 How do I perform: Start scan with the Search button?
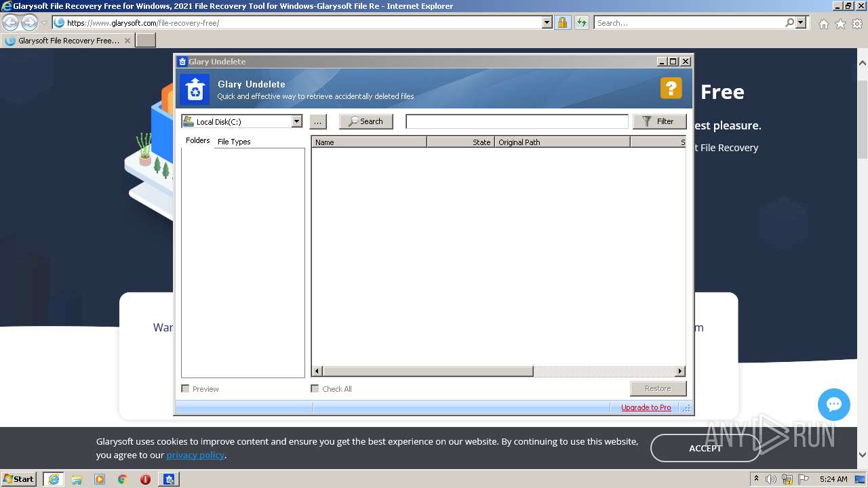click(x=366, y=121)
